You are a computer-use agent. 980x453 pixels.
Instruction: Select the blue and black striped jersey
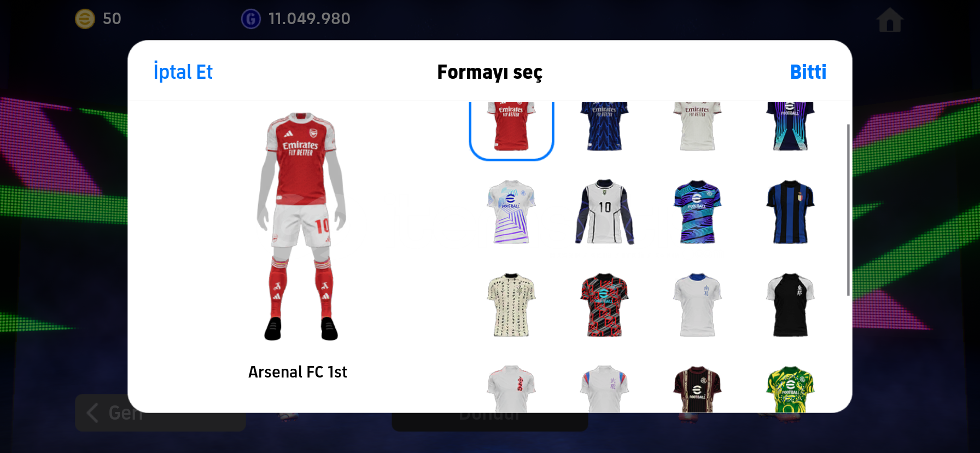(x=790, y=212)
